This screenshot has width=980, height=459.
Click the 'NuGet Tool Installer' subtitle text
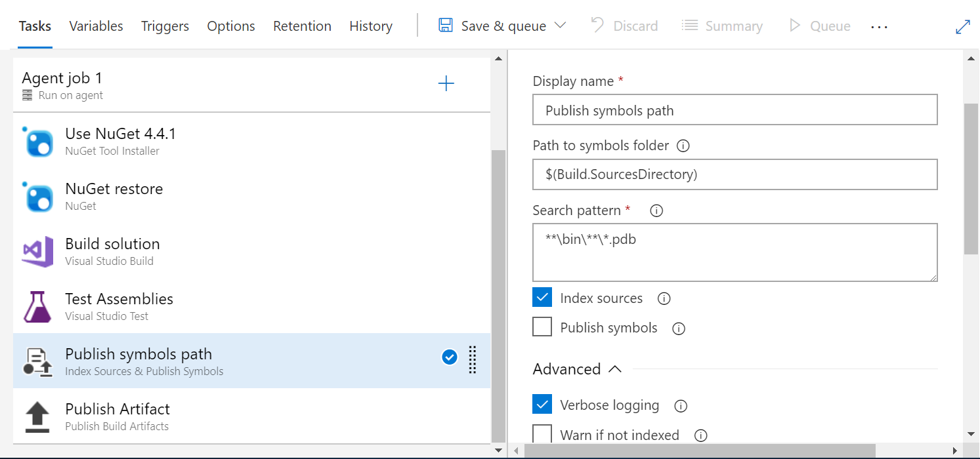tap(112, 151)
